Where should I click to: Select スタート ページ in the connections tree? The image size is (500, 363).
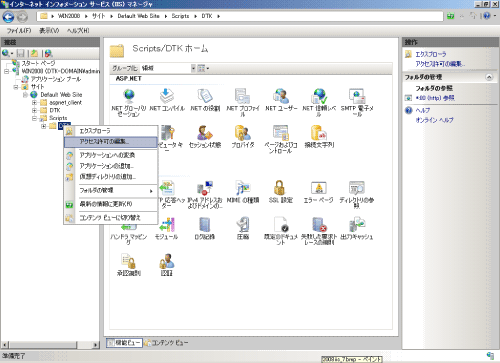[x=38, y=63]
